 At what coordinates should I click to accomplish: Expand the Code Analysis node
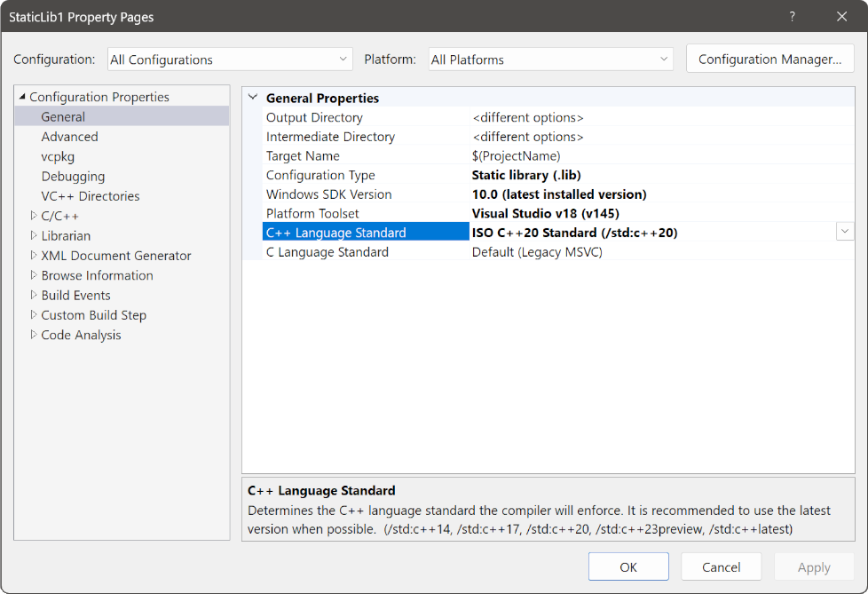click(32, 335)
